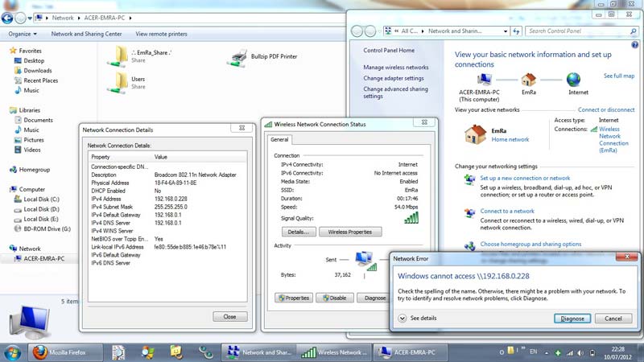Show hidden system tray icons arrow
The width and height of the screenshot is (644, 362).
coord(547,352)
